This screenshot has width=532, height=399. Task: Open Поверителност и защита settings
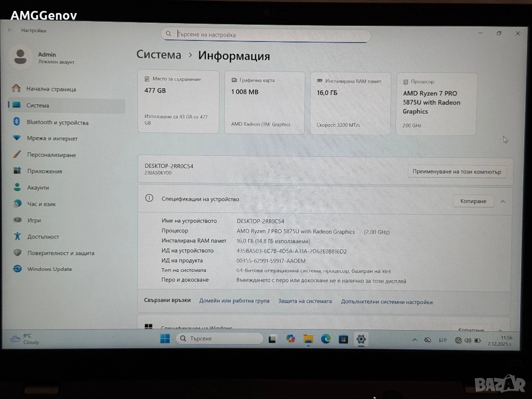click(x=60, y=253)
